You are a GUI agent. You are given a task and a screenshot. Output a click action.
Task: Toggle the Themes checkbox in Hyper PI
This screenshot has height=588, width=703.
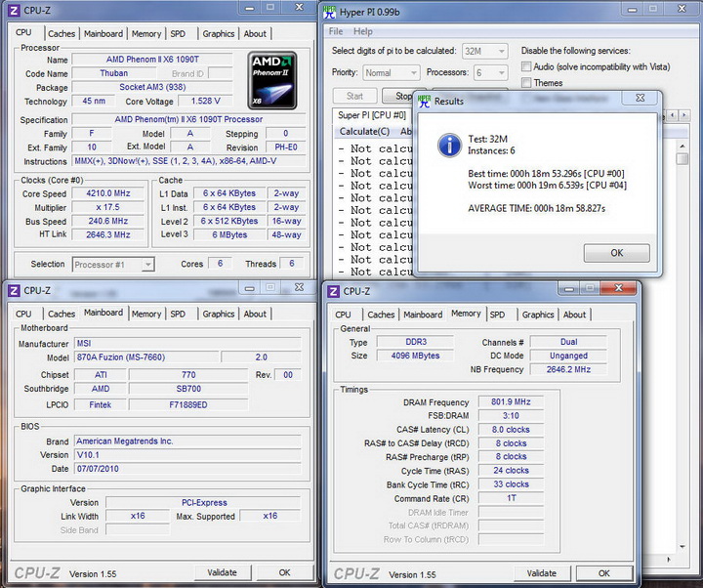point(526,82)
